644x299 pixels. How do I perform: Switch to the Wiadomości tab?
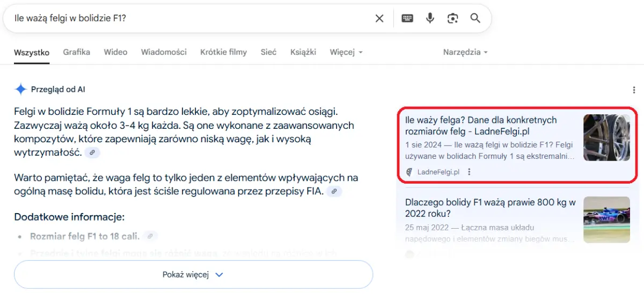164,52
